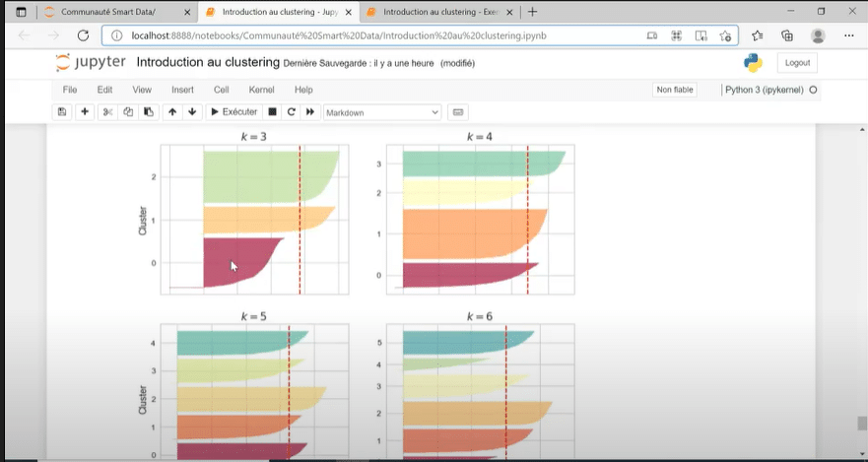Click the Exécuter run button
Viewport: 868px width, 462px height.
234,112
